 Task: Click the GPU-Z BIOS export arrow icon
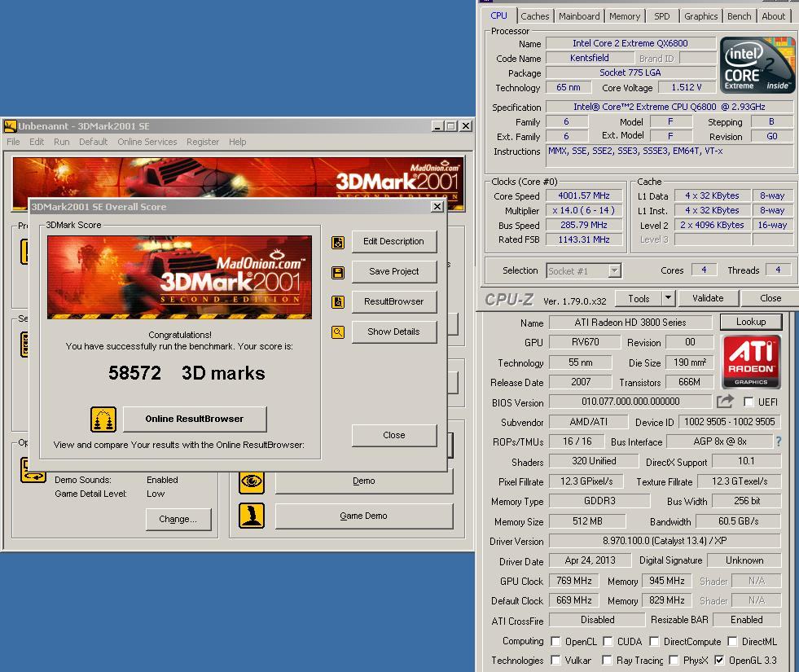tap(725, 402)
